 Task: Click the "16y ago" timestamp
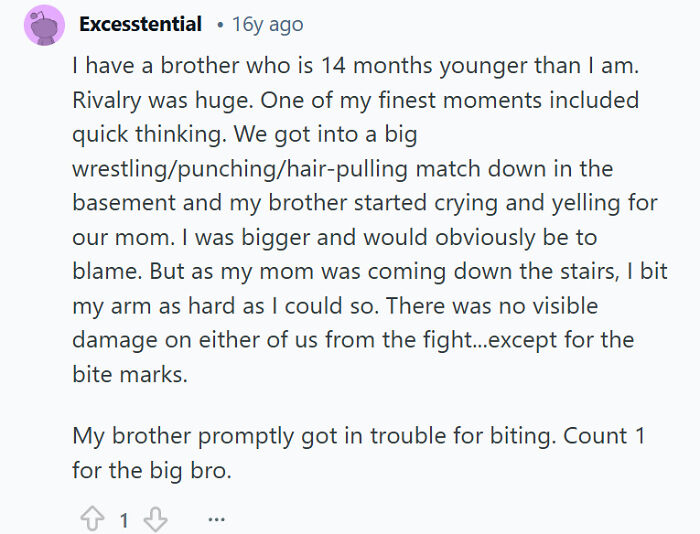point(266,24)
